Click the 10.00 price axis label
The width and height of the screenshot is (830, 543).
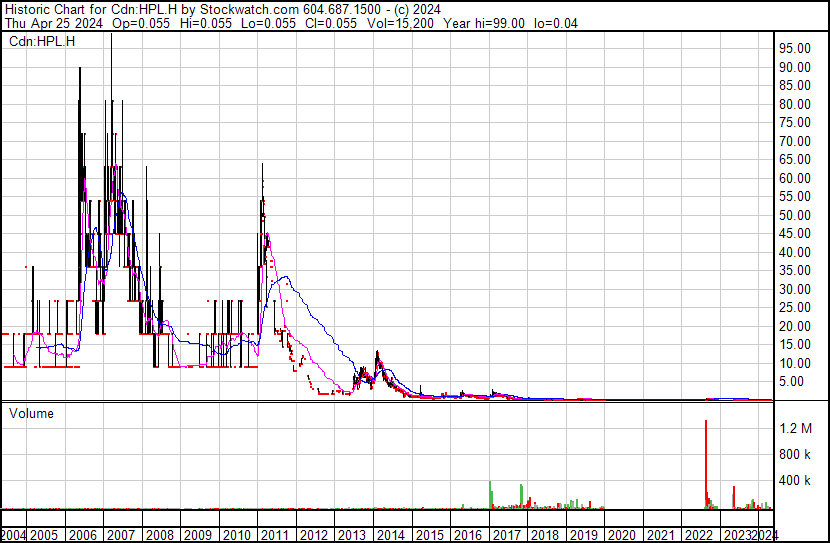coord(795,364)
